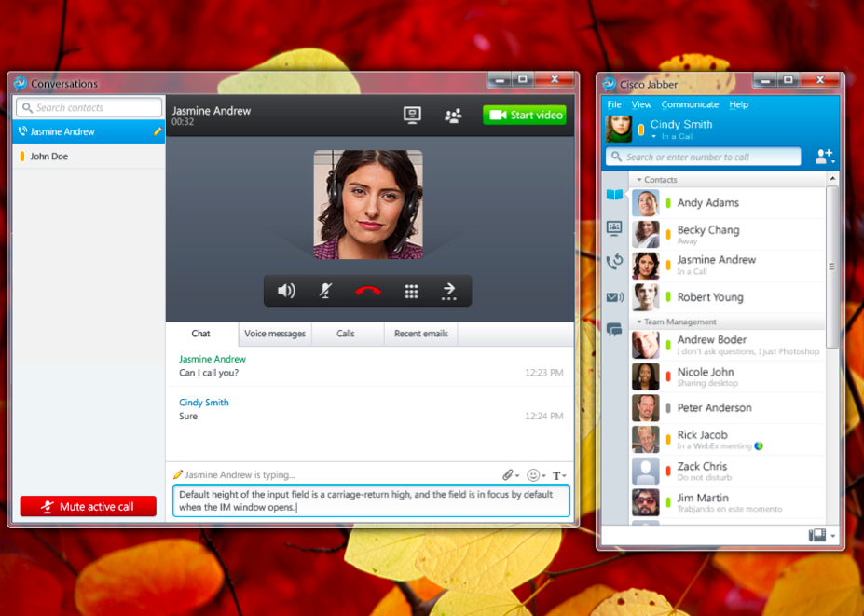Click the Search or enter number field
This screenshot has height=616, width=864.
tap(703, 157)
